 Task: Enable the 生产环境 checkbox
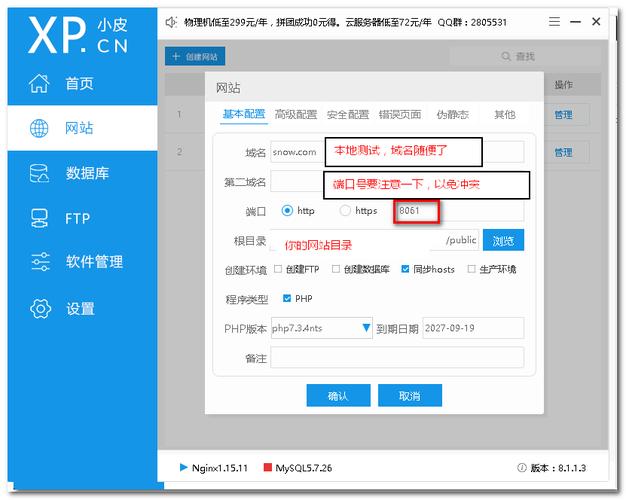pyautogui.click(x=471, y=269)
